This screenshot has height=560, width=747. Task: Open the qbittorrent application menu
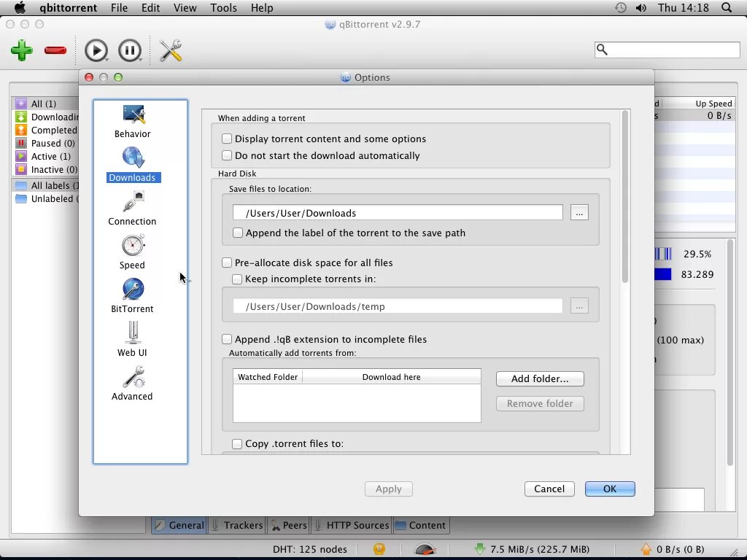tap(68, 7)
